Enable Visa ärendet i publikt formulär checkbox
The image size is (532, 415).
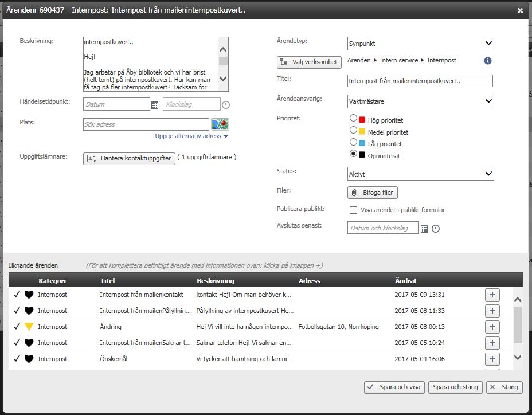[x=353, y=210]
